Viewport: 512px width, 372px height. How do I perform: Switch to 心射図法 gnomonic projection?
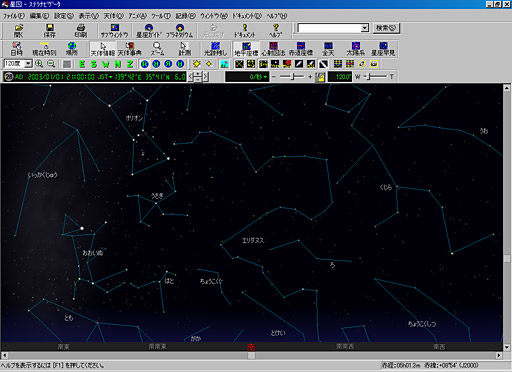point(273,49)
